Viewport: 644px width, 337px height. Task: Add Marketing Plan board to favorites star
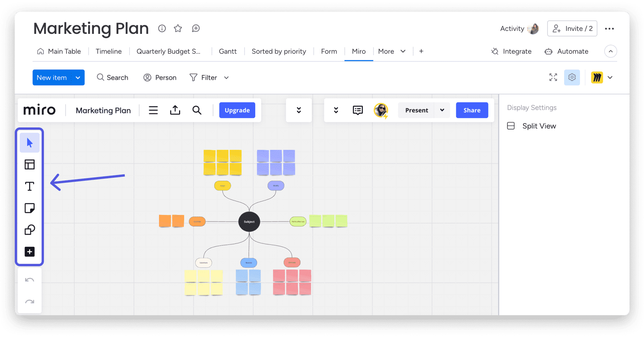(x=178, y=29)
